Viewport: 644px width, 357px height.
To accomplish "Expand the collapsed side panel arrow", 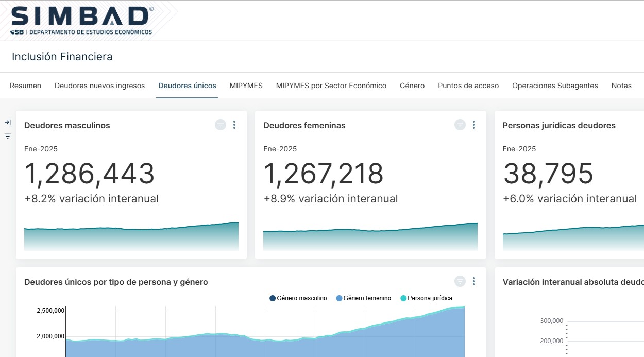I will [x=8, y=122].
